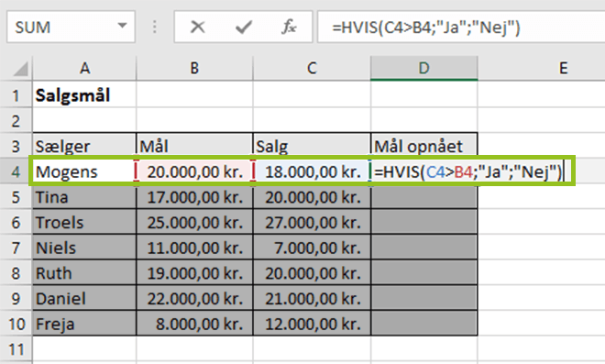Select column E header
Viewport: 605px width, 364px height.
click(564, 69)
